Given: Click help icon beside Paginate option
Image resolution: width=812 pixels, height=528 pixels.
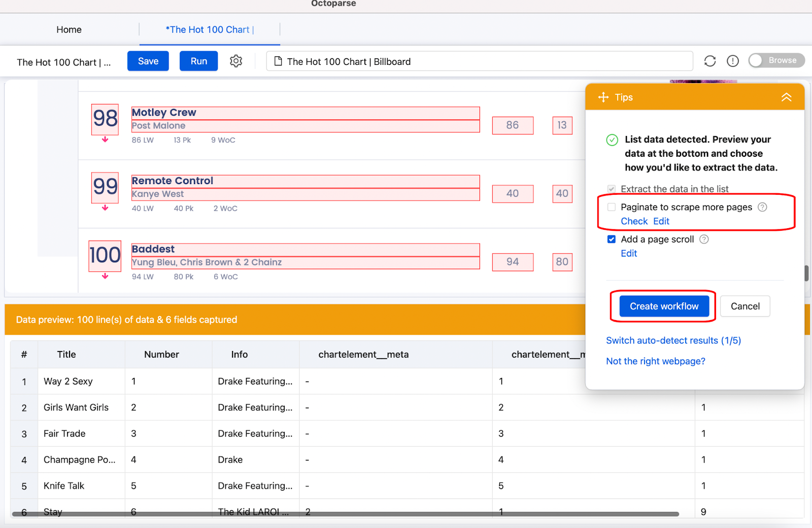Looking at the screenshot, I should point(762,207).
